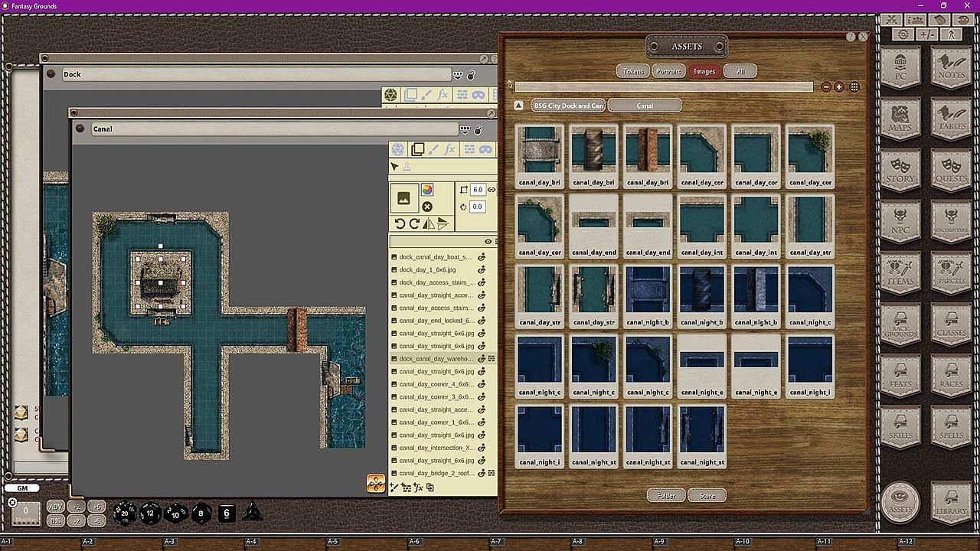Screen dimensions: 980x551
Task: Open the Parcels sidebar panel
Action: pos(950,272)
